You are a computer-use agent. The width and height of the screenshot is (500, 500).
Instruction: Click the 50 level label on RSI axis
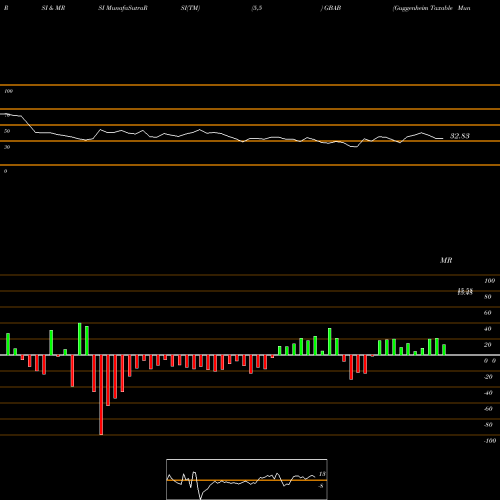click(x=7, y=131)
